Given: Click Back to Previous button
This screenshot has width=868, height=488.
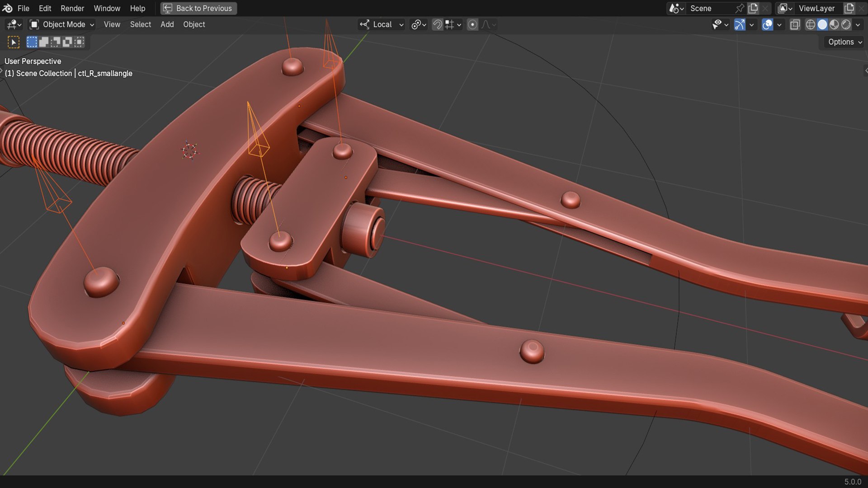Looking at the screenshot, I should [198, 8].
